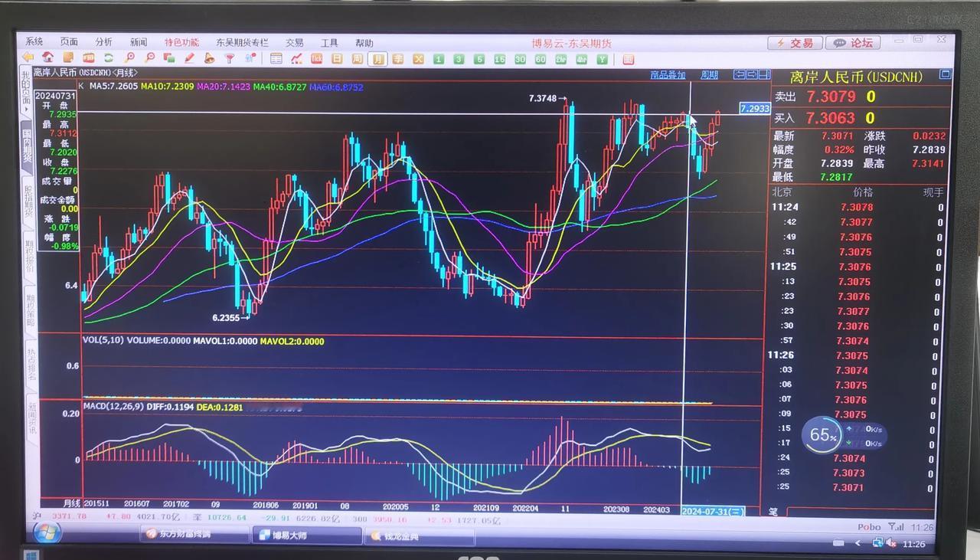Click the 商品叠加 link

[x=668, y=75]
